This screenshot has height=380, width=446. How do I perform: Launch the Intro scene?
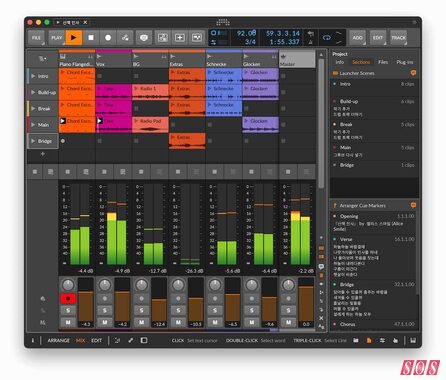[33, 76]
